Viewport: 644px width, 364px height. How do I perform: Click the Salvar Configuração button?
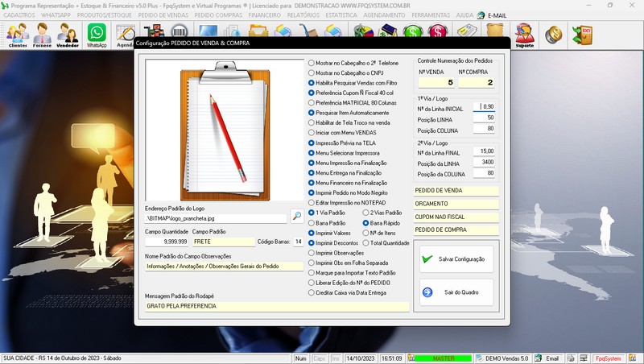pos(456,259)
